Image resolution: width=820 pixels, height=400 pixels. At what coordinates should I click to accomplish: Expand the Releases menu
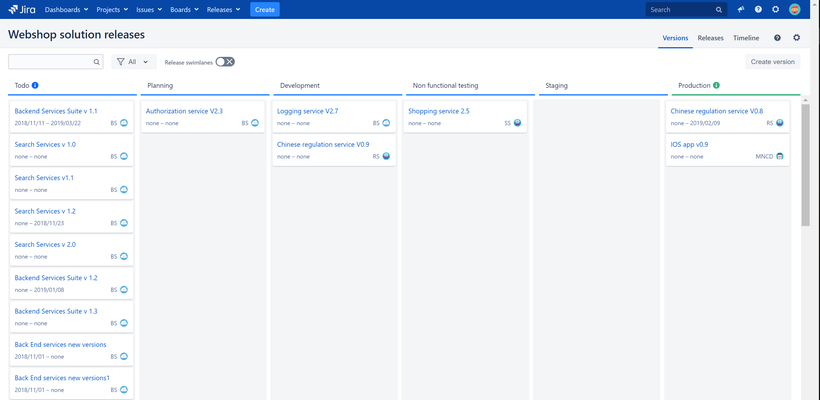[x=223, y=9]
